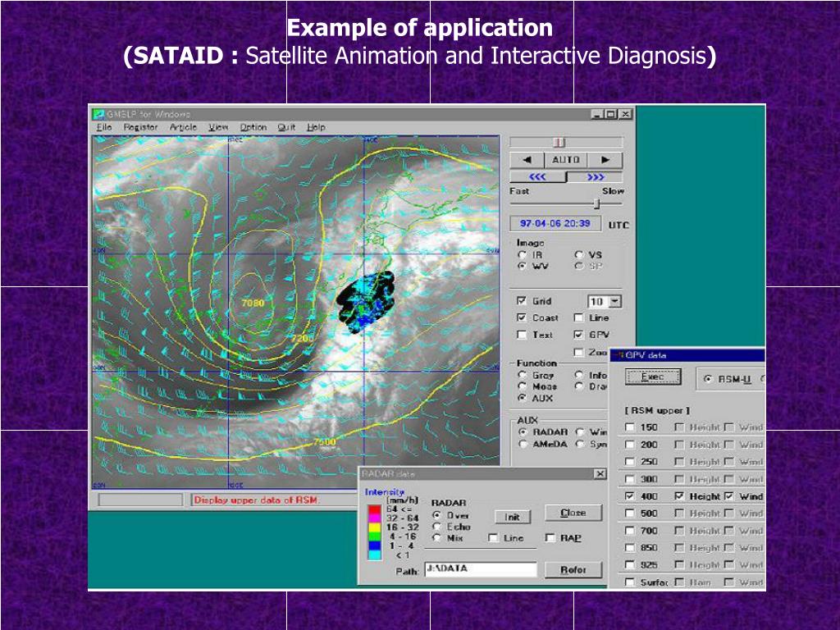
Task: Open the Article menu
Action: point(183,127)
